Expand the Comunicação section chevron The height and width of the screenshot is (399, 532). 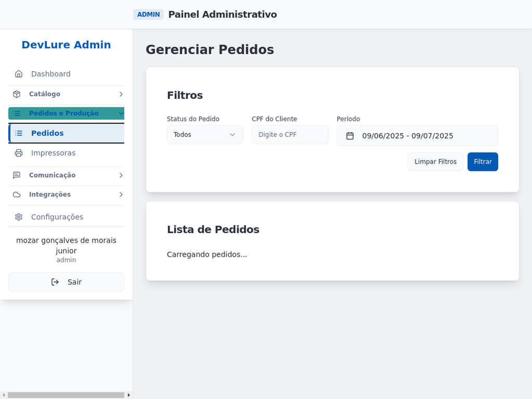tap(121, 175)
